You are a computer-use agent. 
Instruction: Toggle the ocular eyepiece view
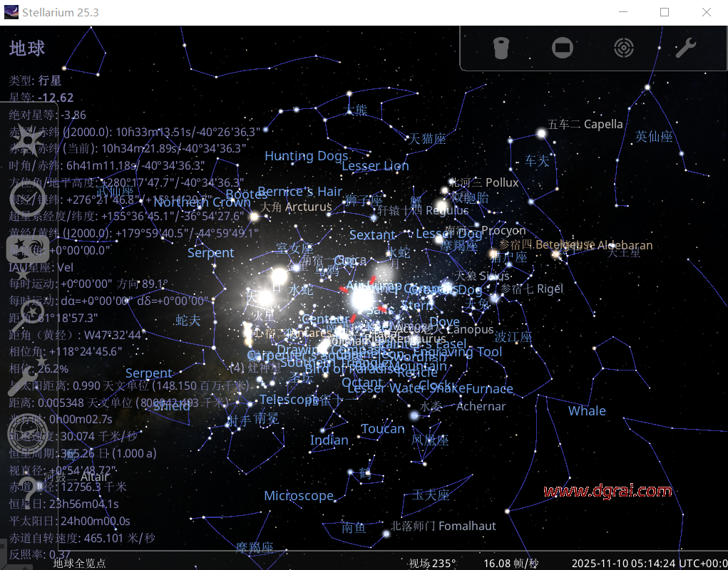click(x=501, y=48)
